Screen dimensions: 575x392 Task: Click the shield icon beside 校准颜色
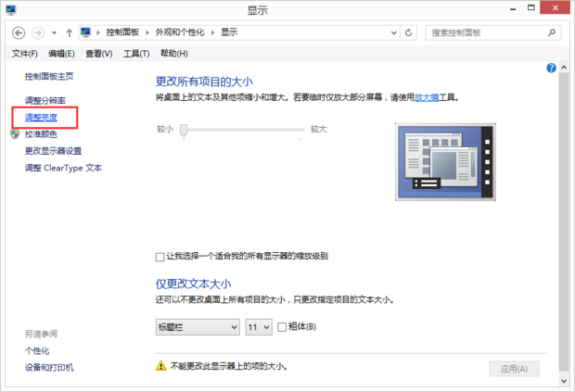[x=15, y=134]
